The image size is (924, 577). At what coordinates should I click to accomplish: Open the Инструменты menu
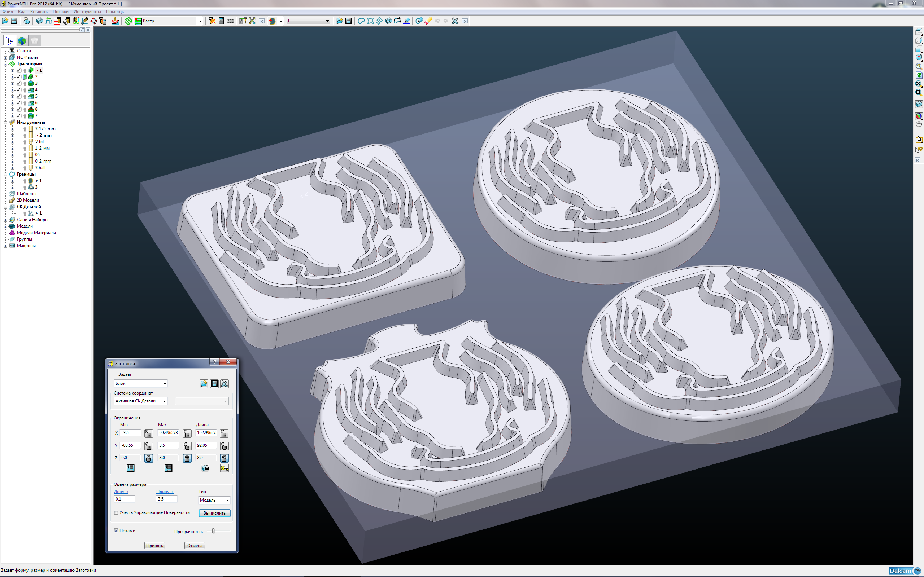pos(87,12)
